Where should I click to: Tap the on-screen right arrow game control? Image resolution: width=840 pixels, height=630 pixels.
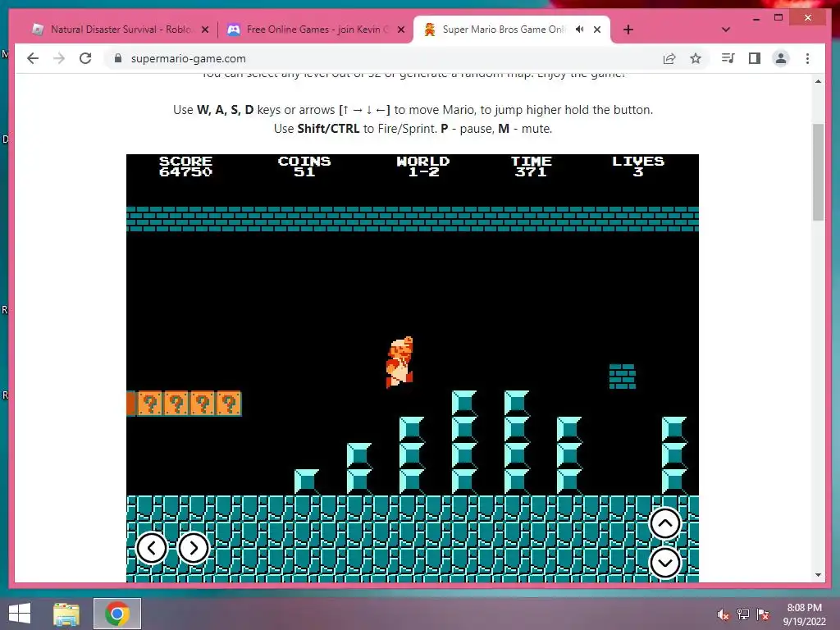[194, 548]
